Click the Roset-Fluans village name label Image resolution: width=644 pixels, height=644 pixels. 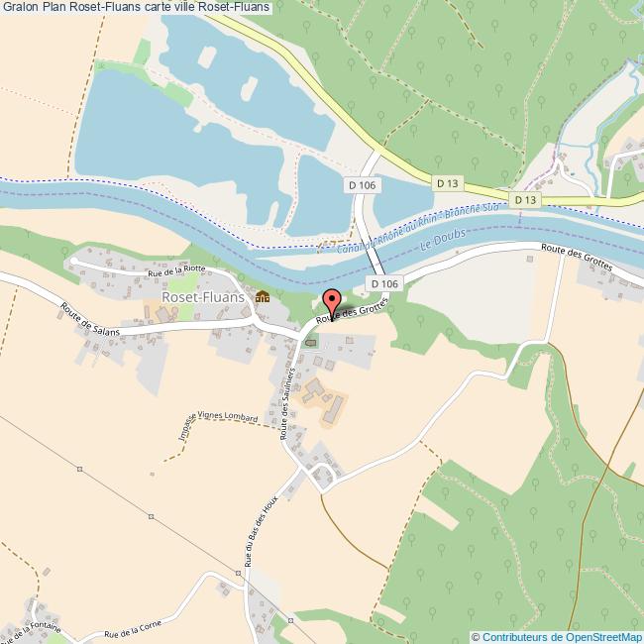pos(203,297)
